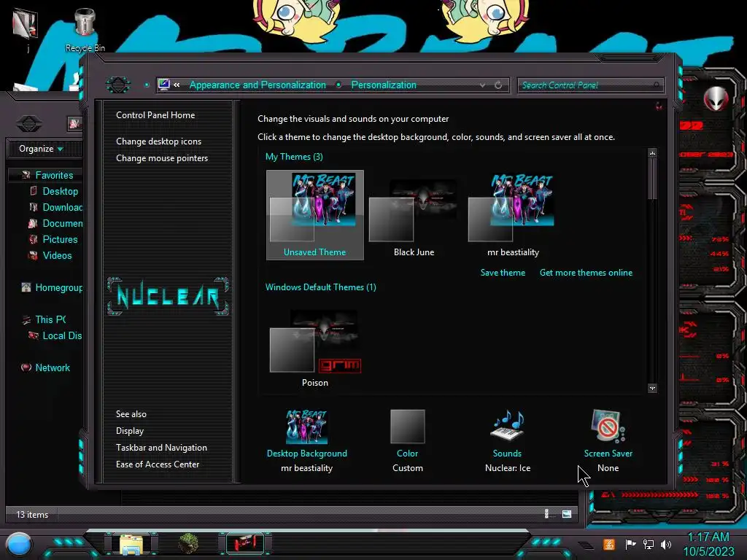Open the Minecraft block taskbar icon
This screenshot has width=747, height=560.
(189, 544)
